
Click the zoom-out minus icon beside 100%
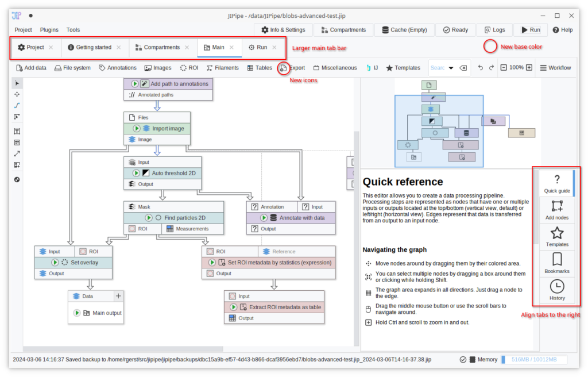[504, 68]
